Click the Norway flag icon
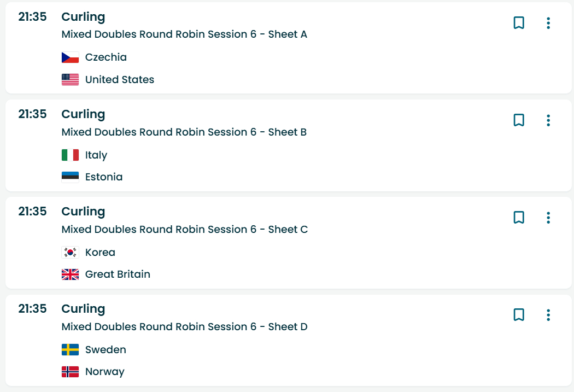Image resolution: width=574 pixels, height=392 pixels. coord(70,372)
